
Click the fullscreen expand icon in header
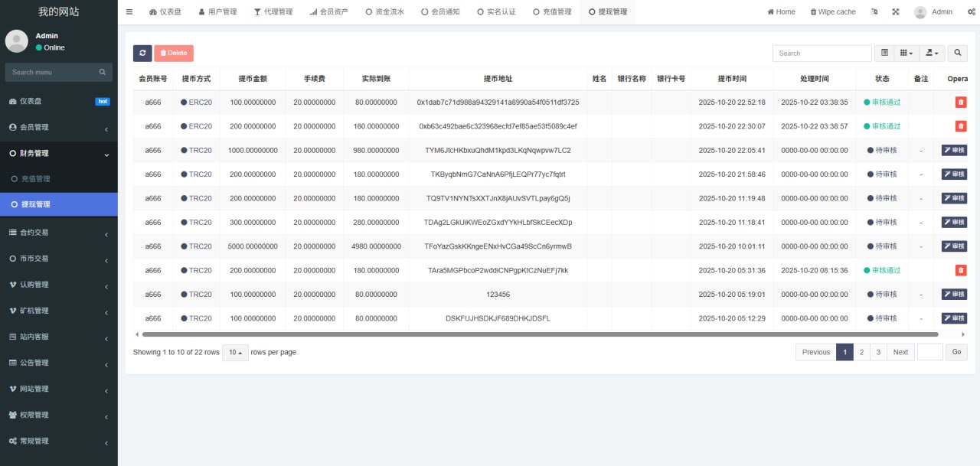tap(896, 11)
